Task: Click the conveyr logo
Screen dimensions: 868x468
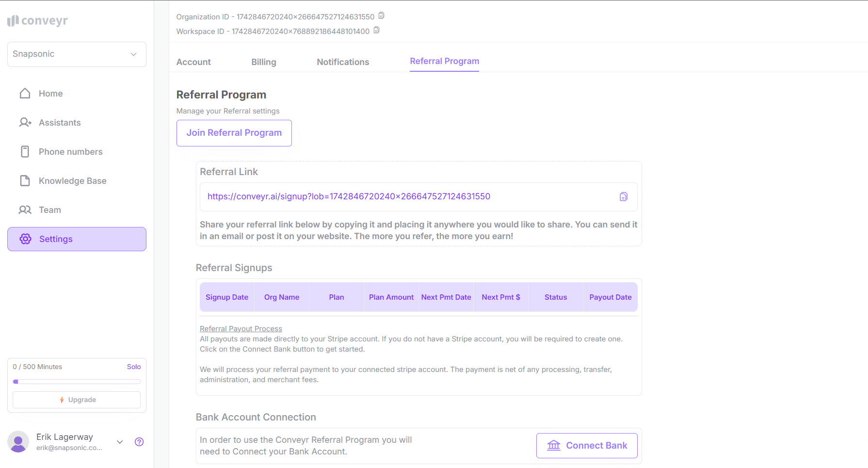Action: 37,20
